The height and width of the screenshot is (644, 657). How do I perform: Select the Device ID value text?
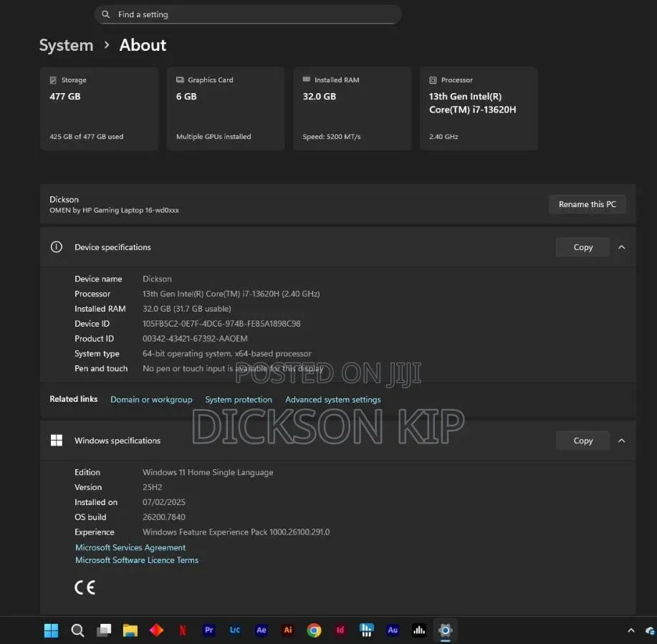(221, 324)
